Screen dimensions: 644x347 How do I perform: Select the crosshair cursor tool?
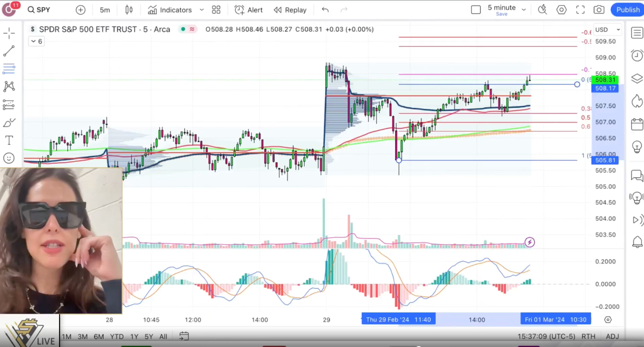pos(9,33)
